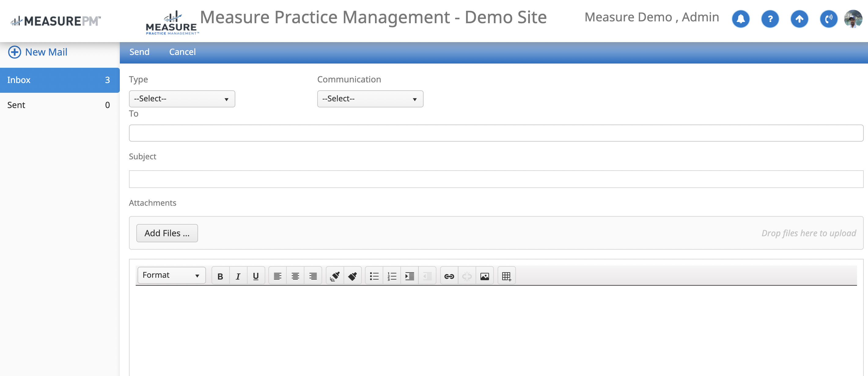The height and width of the screenshot is (376, 868).
Task: Click the Add Files button
Action: 167,233
